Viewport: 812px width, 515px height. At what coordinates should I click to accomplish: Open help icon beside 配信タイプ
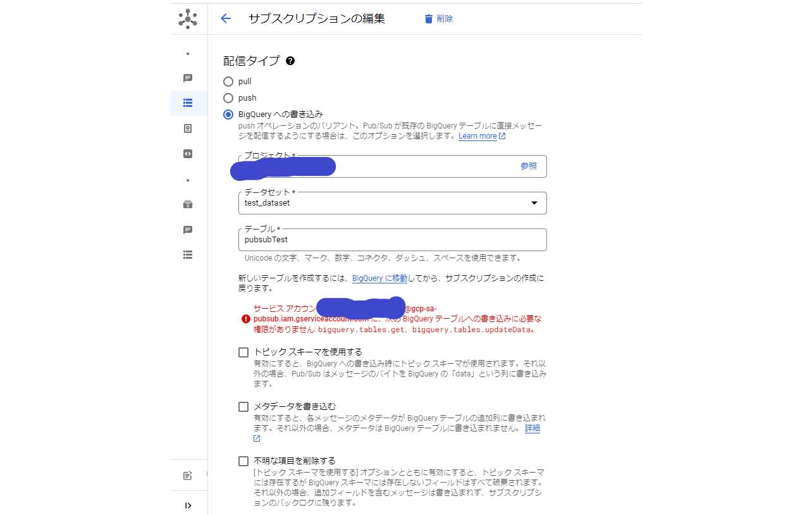click(290, 61)
